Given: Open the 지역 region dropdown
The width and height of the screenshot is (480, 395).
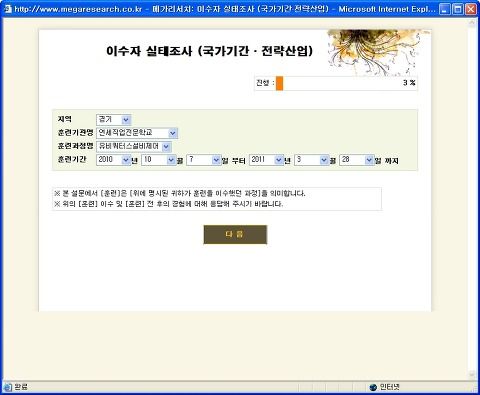Looking at the screenshot, I should point(114,120).
